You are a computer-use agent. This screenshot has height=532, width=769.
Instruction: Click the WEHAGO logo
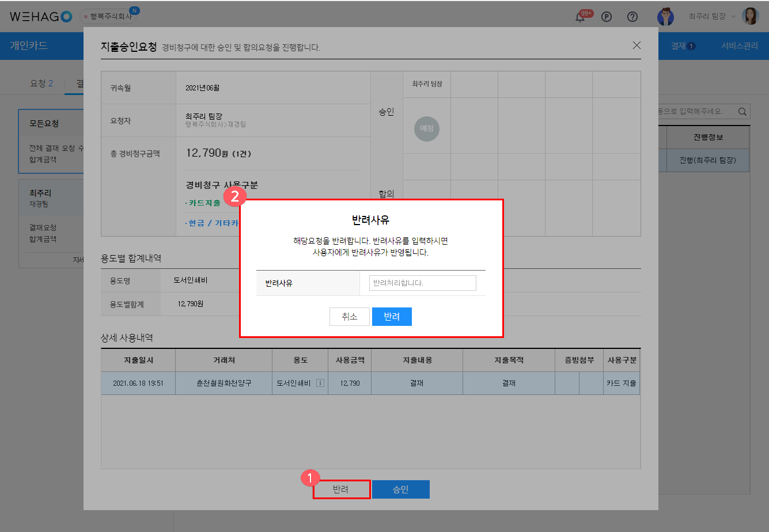(40, 16)
